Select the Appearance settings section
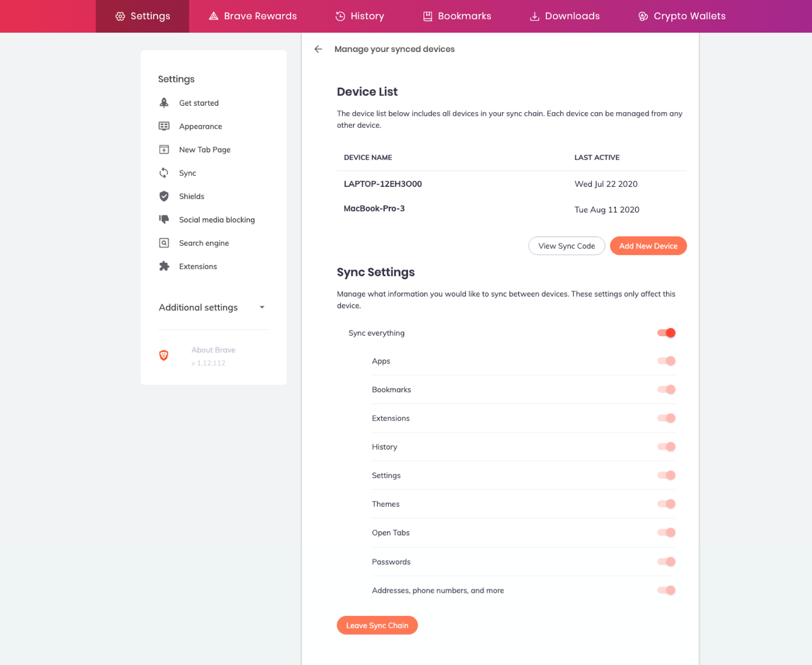The width and height of the screenshot is (812, 665). pyautogui.click(x=200, y=126)
